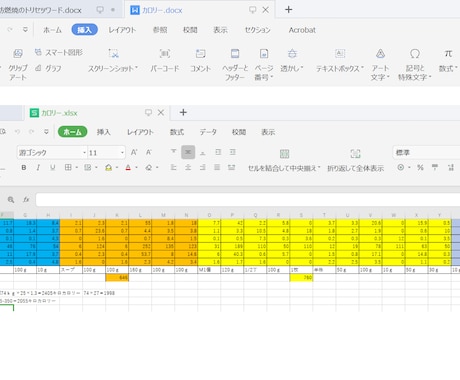The image size is (460, 380).
Task: Apply percent style to cells
Action: pos(420,167)
